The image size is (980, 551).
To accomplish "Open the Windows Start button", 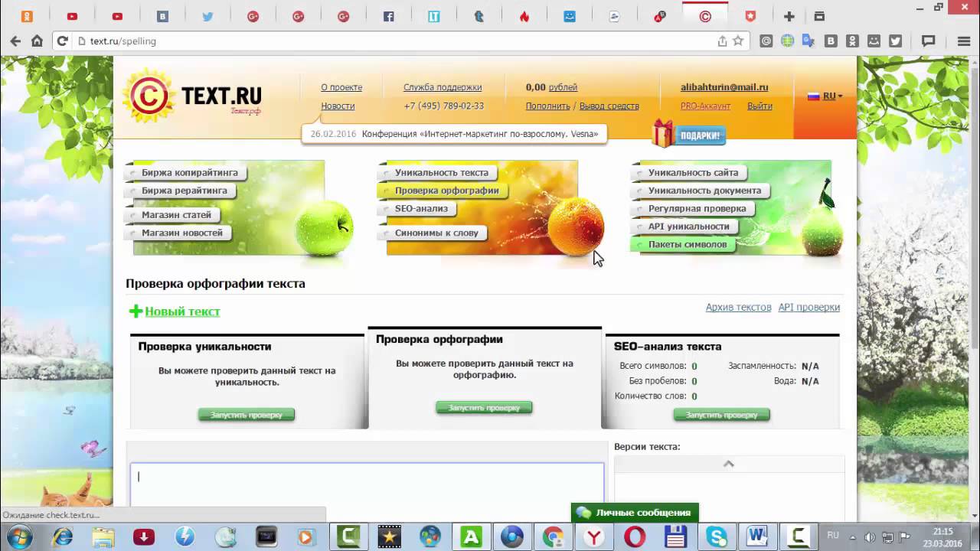I will (x=18, y=536).
